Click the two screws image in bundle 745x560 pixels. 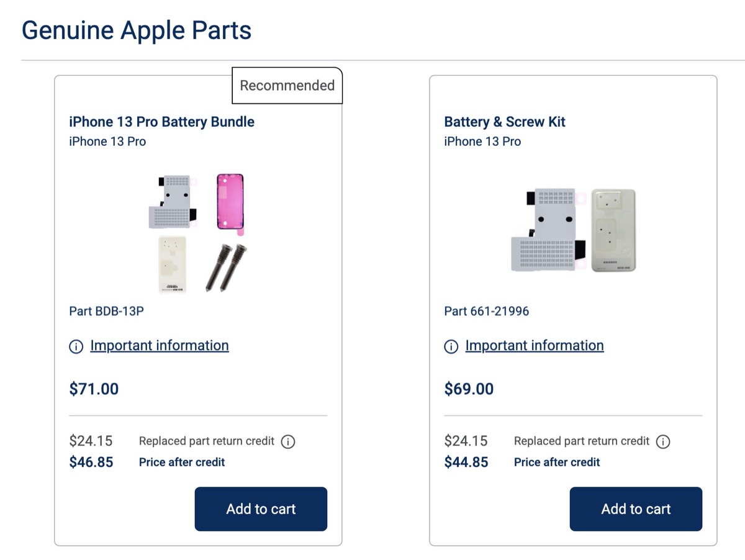222,267
